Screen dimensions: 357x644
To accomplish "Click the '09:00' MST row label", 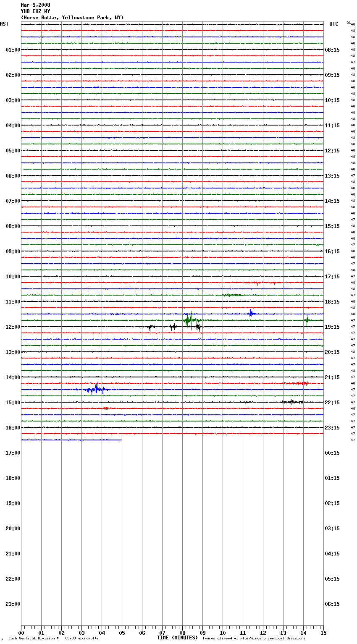I will tap(13, 251).
